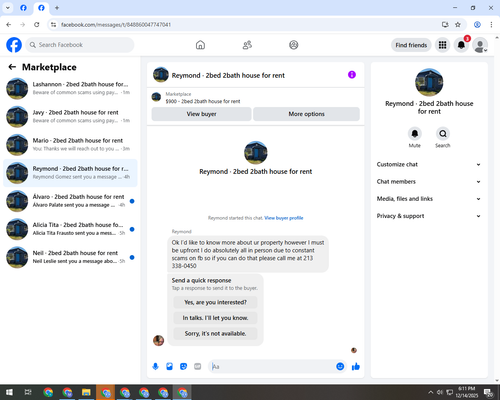Open the Home feed icon

point(200,45)
